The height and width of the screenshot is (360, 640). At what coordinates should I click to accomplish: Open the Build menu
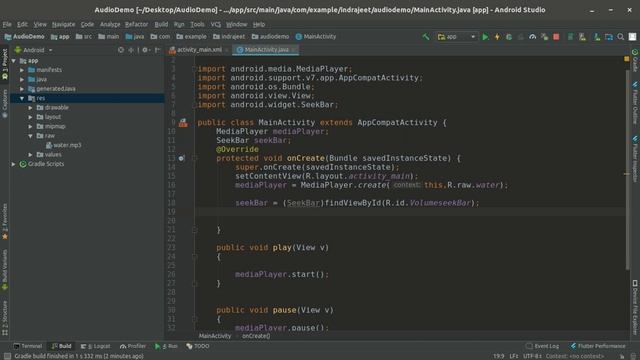coord(161,24)
